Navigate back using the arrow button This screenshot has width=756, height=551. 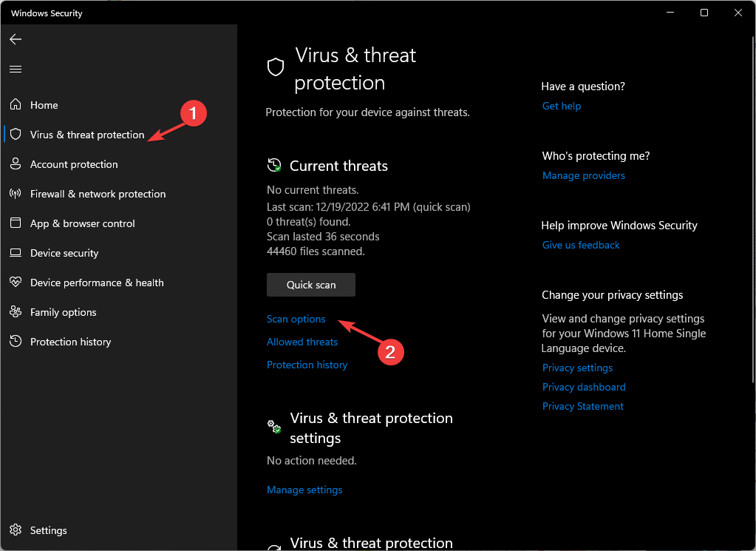pos(15,39)
